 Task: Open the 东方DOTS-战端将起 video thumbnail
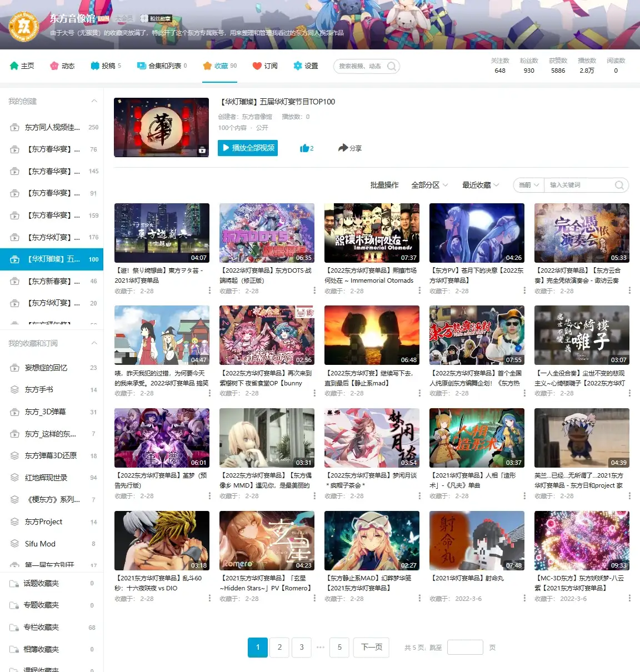click(x=267, y=233)
